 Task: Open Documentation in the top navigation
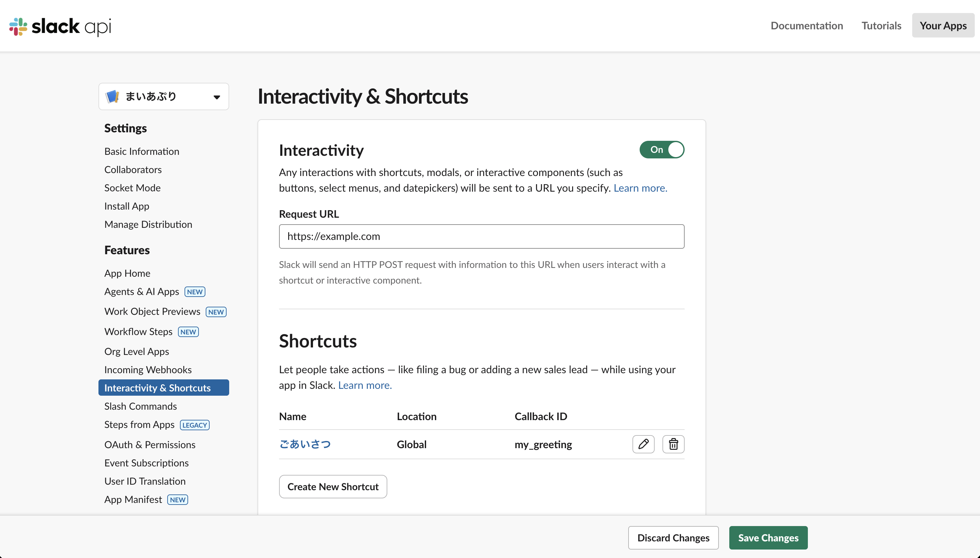pos(806,25)
